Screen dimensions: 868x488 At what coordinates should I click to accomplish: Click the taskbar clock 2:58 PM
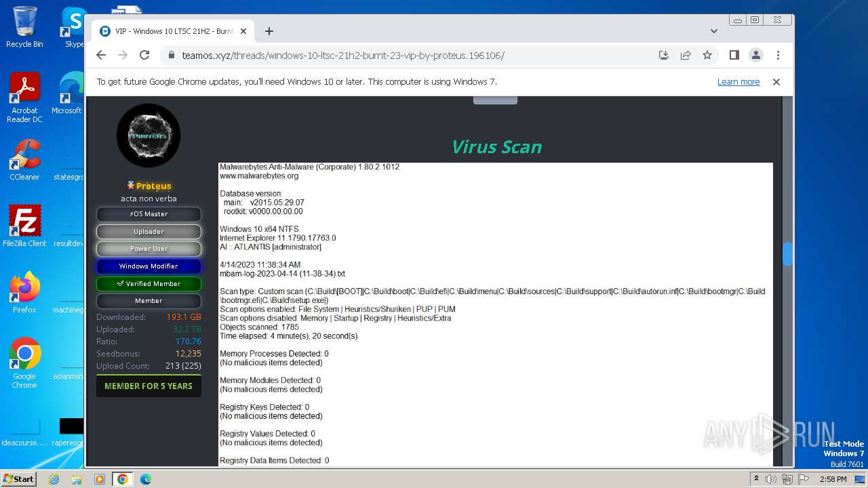click(833, 479)
